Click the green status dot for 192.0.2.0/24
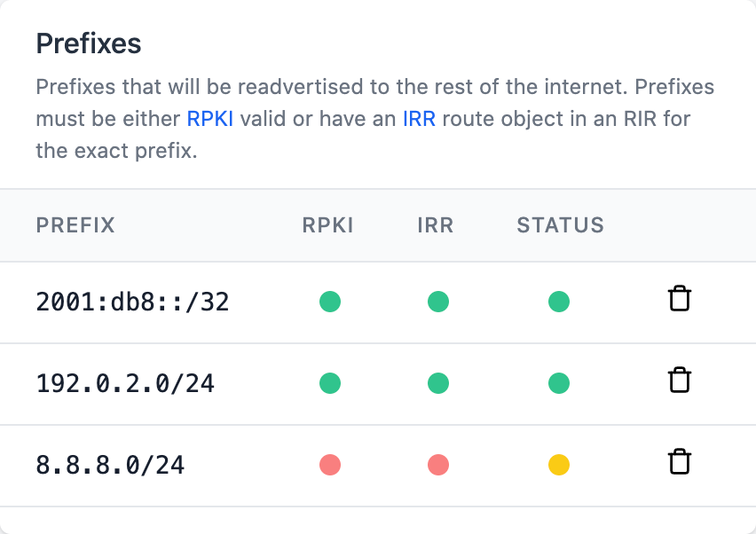This screenshot has height=534, width=756. tap(559, 383)
